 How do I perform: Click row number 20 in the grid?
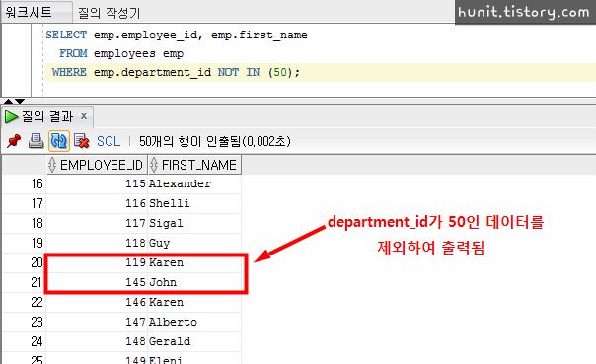(x=24, y=263)
